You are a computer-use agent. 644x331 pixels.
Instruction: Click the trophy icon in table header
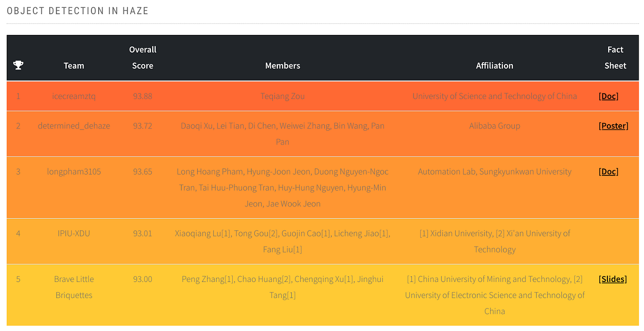point(18,65)
